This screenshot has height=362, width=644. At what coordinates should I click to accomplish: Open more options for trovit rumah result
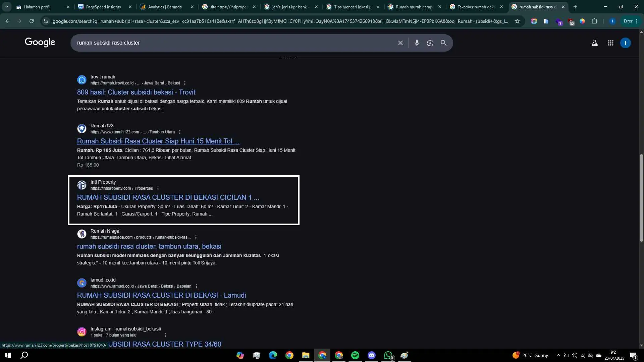185,83
